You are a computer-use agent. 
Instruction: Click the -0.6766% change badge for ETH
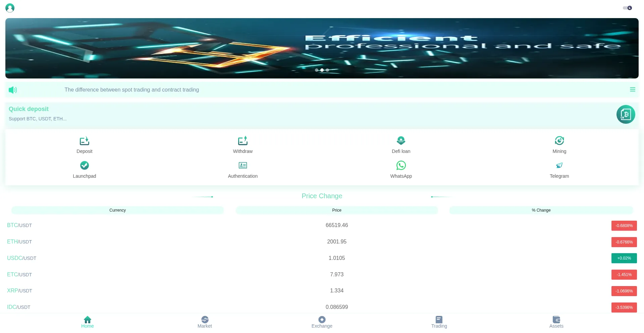[624, 242]
